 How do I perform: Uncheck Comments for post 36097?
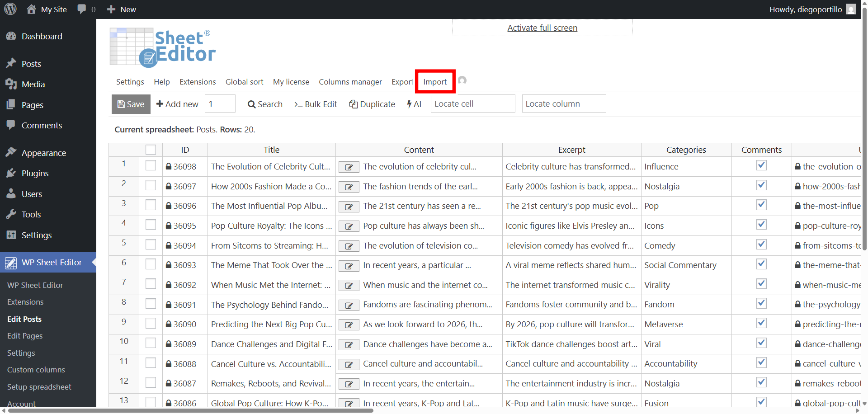pyautogui.click(x=761, y=185)
